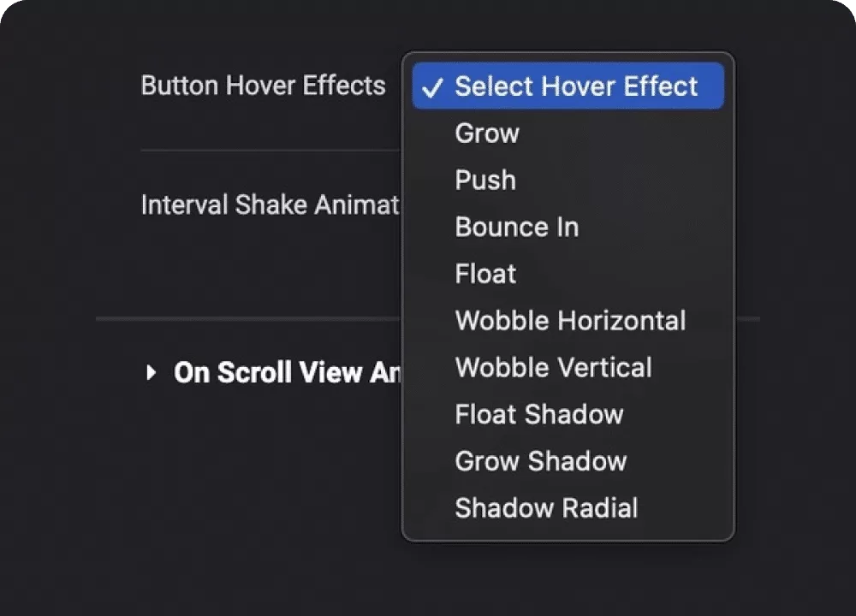Click the Interval Shake Animation label

pyautogui.click(x=270, y=205)
